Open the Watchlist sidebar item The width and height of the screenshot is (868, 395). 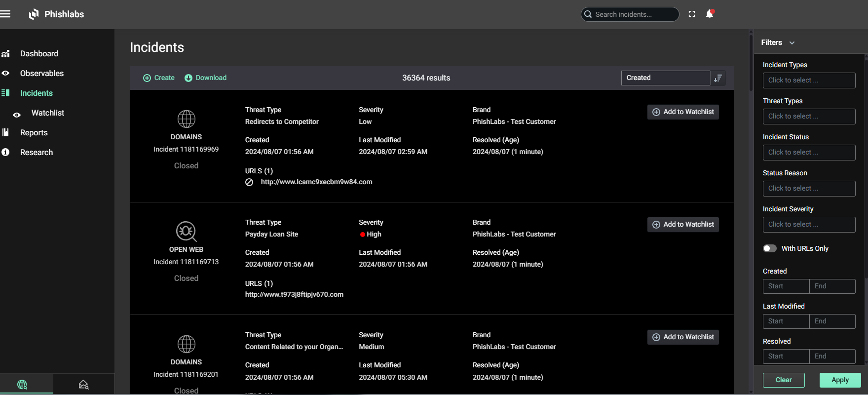pos(47,113)
